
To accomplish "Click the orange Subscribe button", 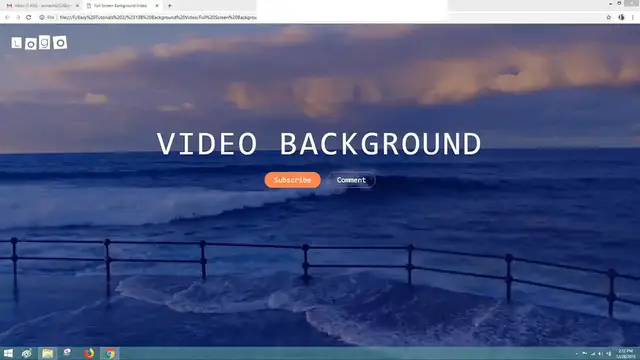I will pos(292,180).
